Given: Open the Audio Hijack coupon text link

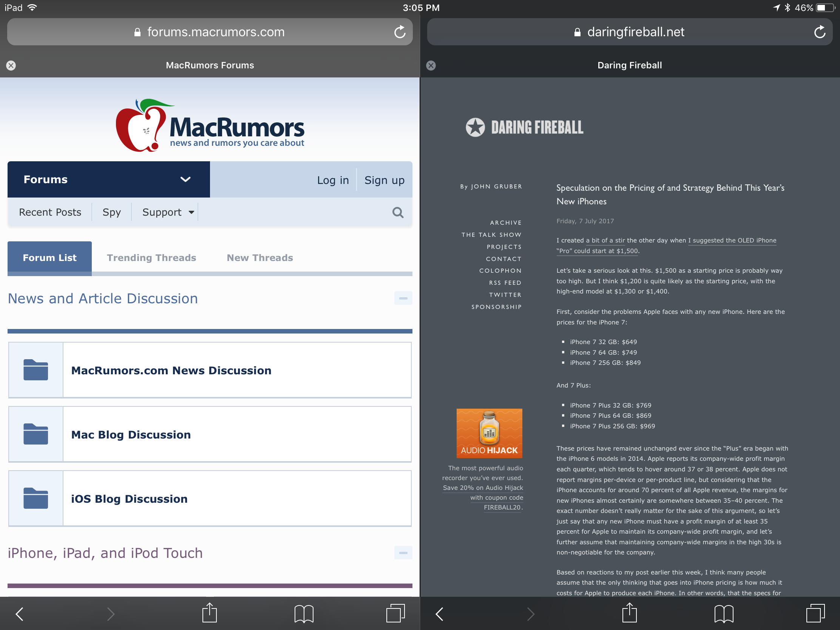Looking at the screenshot, I should coord(483,497).
